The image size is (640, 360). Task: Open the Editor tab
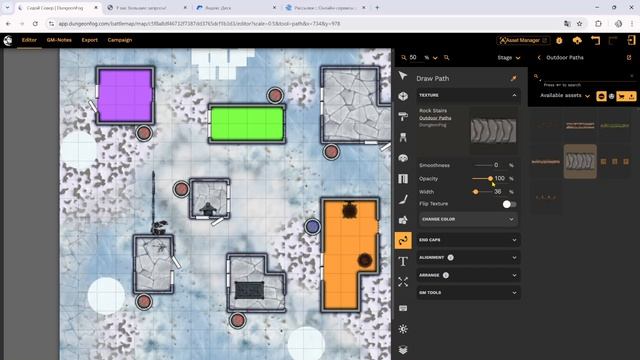click(x=29, y=40)
